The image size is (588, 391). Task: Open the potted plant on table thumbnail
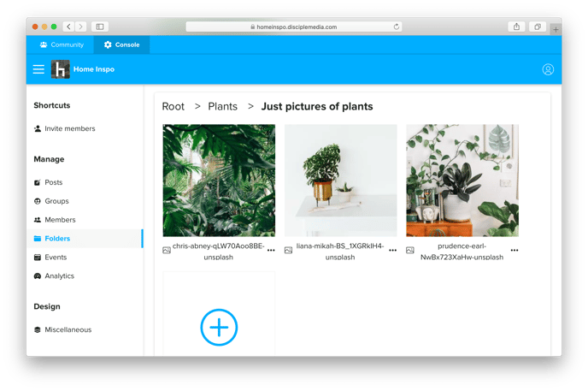coord(341,181)
